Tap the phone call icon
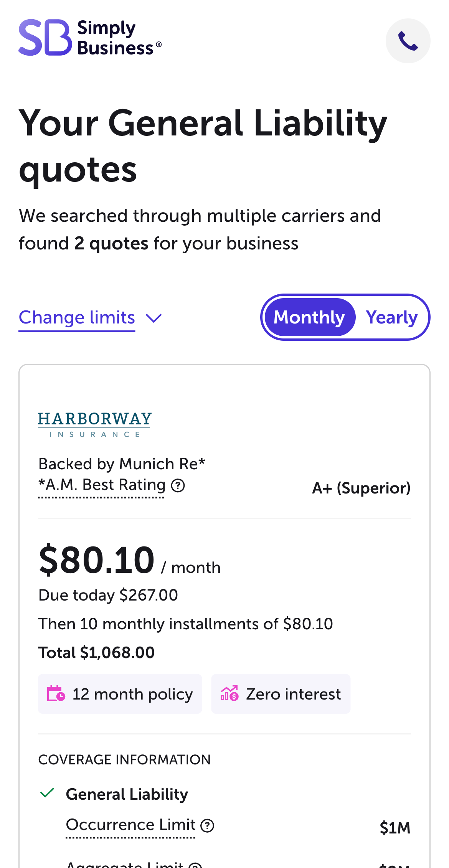 pos(408,41)
